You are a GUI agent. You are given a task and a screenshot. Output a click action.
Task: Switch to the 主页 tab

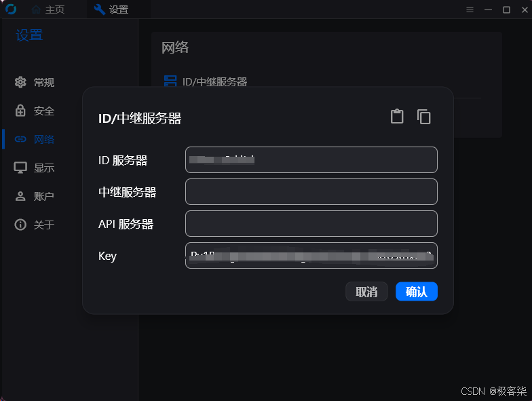point(48,9)
